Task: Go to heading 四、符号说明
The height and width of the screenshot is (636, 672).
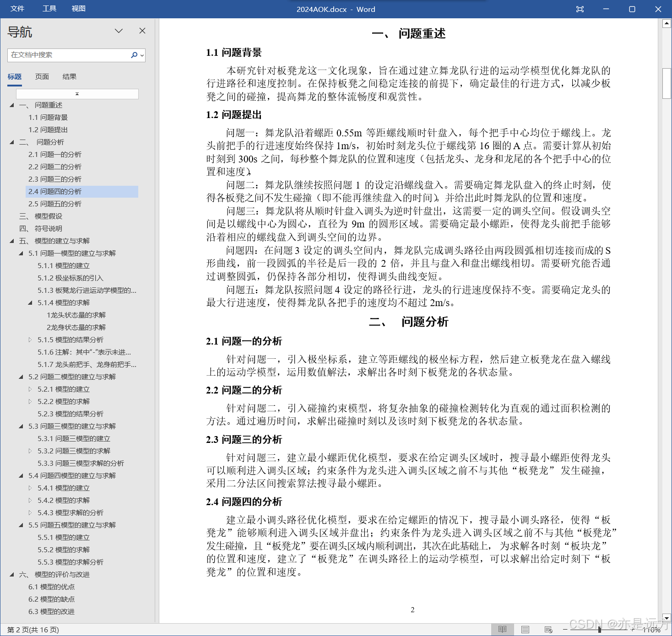Action: tap(41, 229)
